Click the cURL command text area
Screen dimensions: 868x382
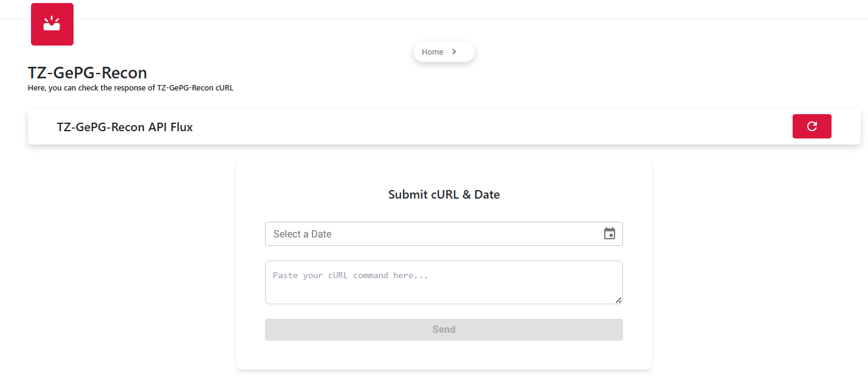(x=444, y=282)
